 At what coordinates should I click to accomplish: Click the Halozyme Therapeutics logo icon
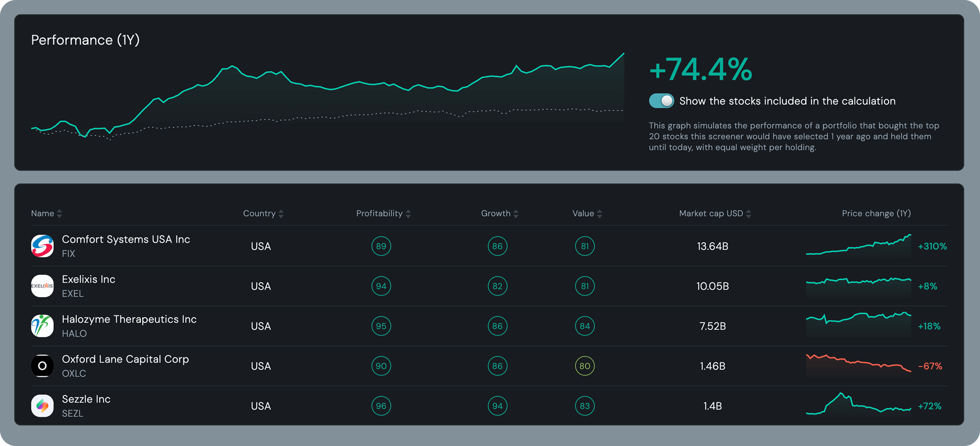42,326
